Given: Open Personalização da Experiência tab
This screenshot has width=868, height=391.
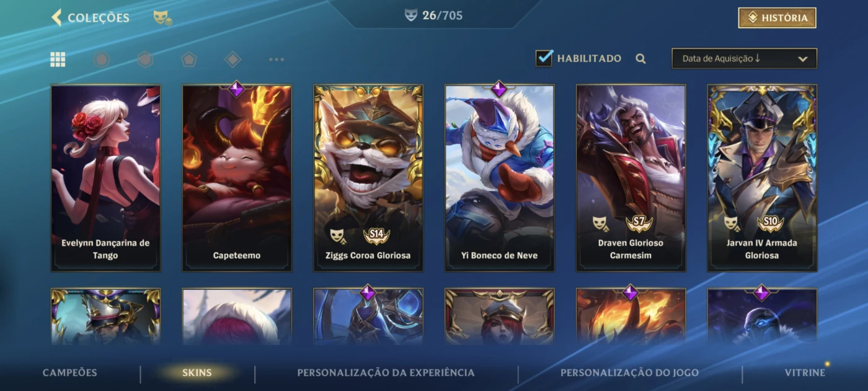Looking at the screenshot, I should [386, 373].
